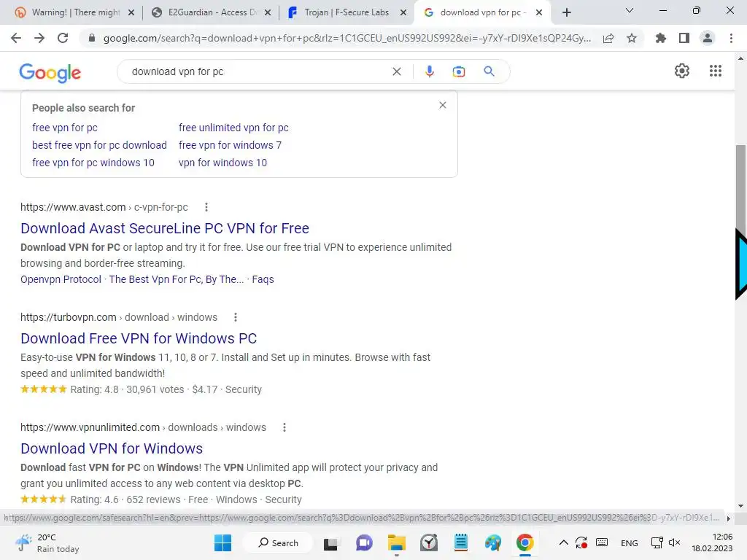Clear the search box text
The image size is (747, 560).
tap(396, 71)
